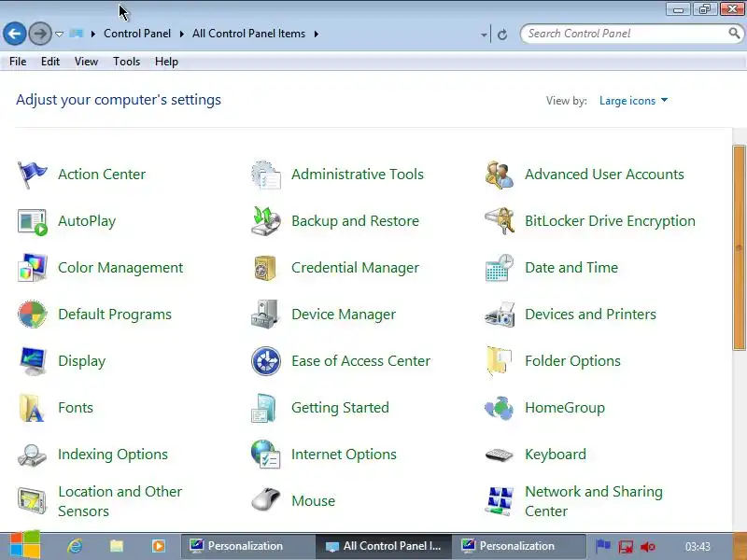This screenshot has width=747, height=560.
Task: Click the Action Center flag in system tray
Action: click(x=603, y=546)
